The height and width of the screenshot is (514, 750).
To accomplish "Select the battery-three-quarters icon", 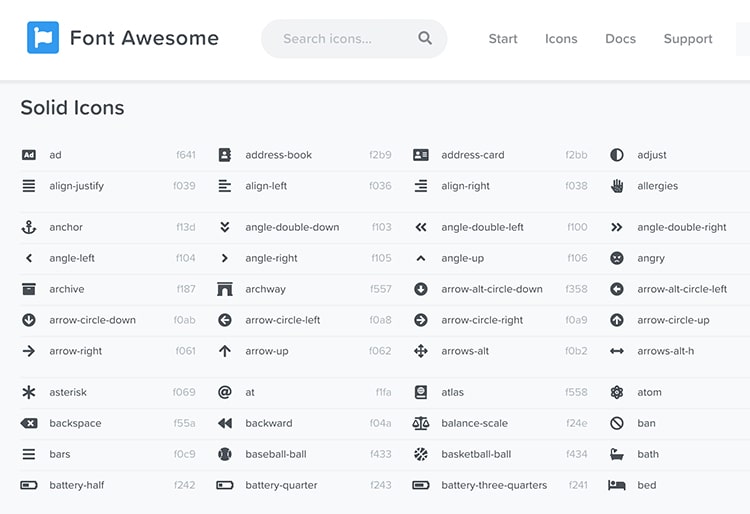I will [421, 485].
